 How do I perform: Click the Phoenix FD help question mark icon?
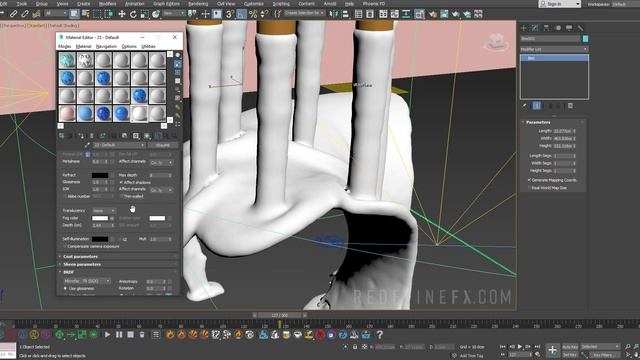[x=380, y=335]
